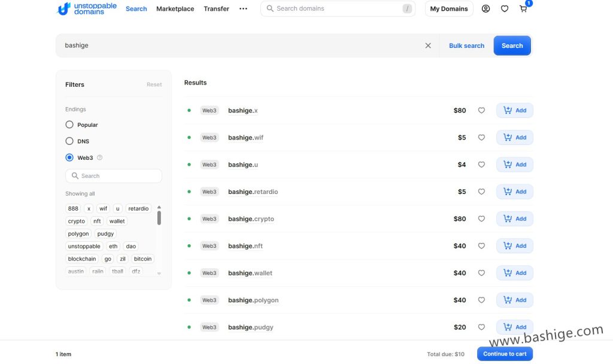The width and height of the screenshot is (613, 364).
Task: Add bashige.pudgy to cart
Action: 514,327
